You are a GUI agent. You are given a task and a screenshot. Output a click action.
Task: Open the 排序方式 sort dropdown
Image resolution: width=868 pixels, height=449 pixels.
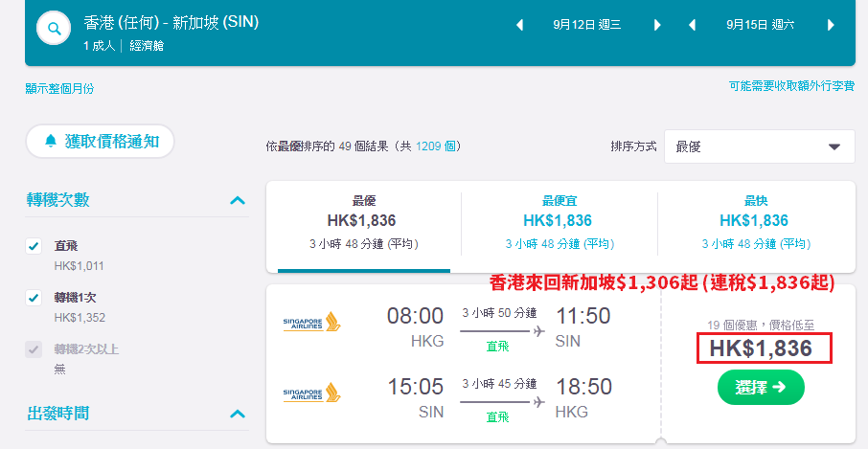tap(760, 146)
